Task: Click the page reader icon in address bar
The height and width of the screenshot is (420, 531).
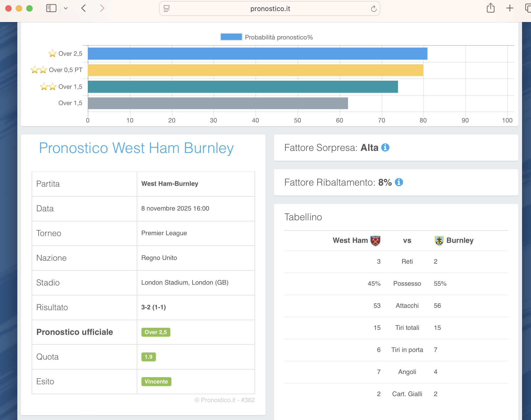Action: pos(166,9)
